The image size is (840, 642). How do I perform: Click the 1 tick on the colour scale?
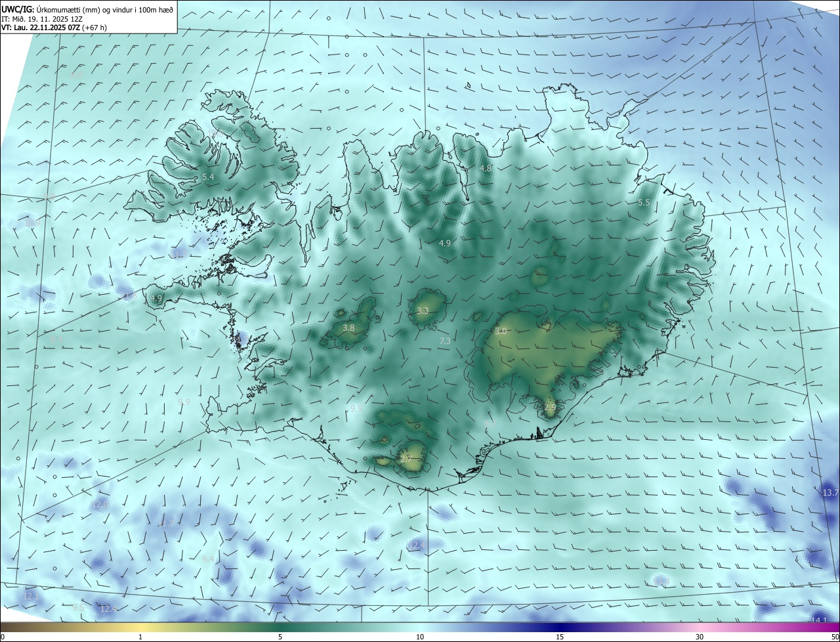click(x=140, y=637)
